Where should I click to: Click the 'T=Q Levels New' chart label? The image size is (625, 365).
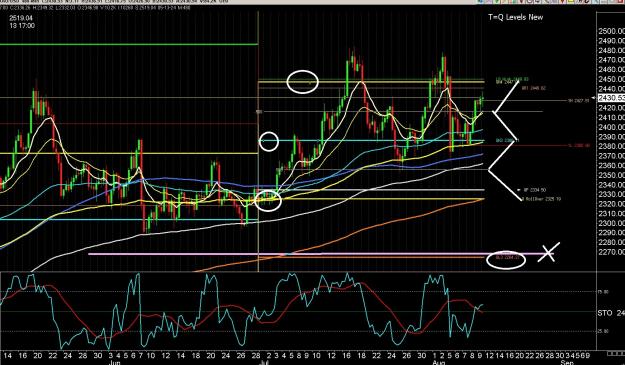(x=515, y=17)
